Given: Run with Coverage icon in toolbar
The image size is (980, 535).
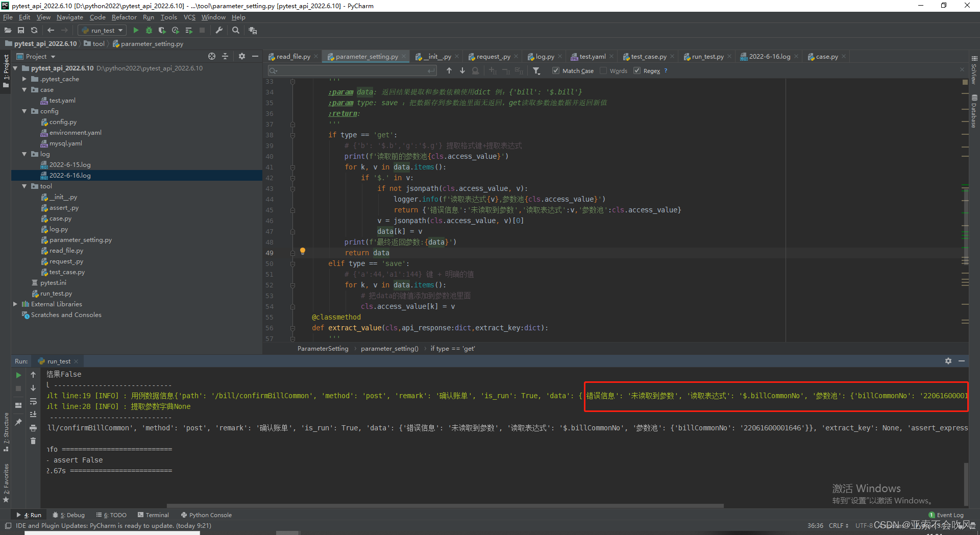Looking at the screenshot, I should click(x=162, y=30).
